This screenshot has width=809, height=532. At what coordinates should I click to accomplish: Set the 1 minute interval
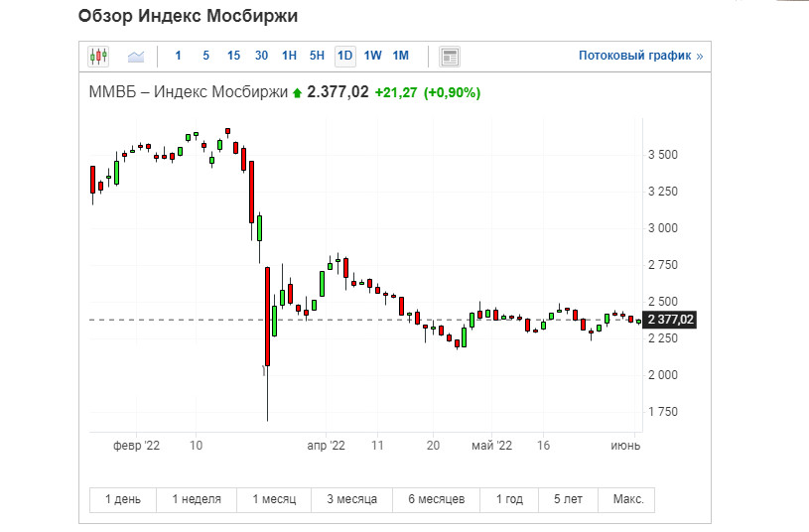(178, 56)
